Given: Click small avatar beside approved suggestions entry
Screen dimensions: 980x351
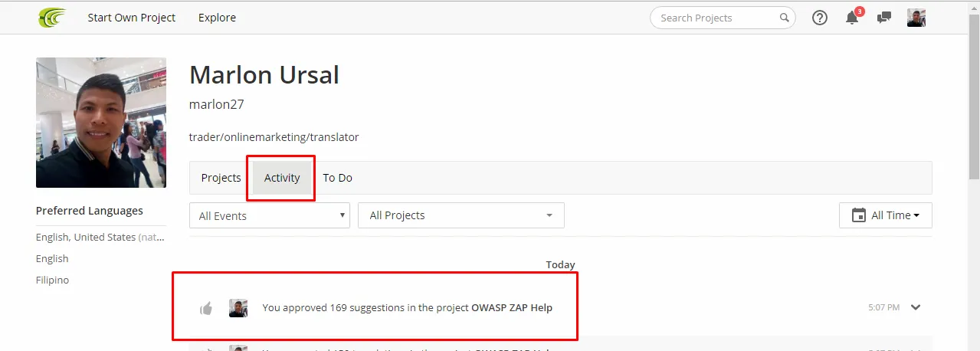Looking at the screenshot, I should coord(238,308).
